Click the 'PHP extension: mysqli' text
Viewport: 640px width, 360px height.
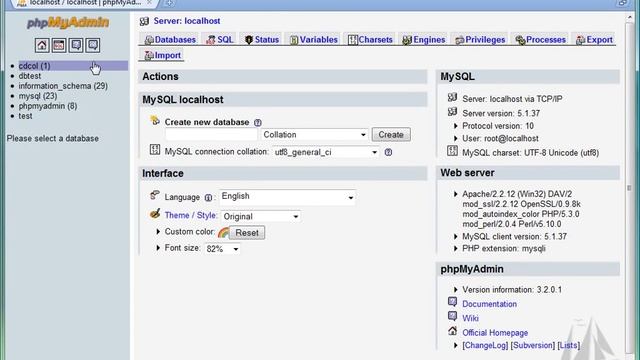point(504,248)
